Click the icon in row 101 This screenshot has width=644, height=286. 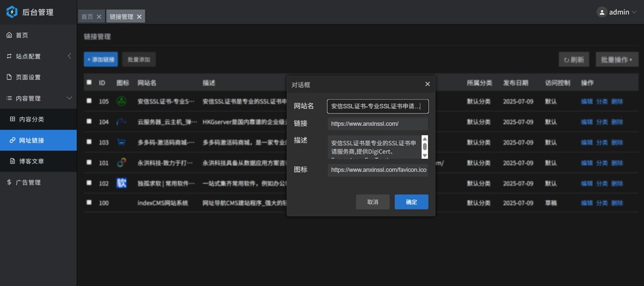tap(122, 163)
